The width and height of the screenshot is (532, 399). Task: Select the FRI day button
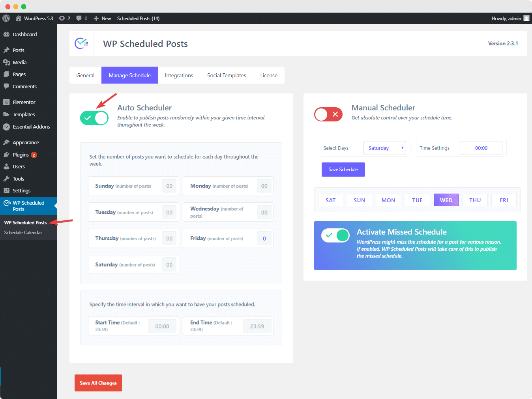[504, 200]
